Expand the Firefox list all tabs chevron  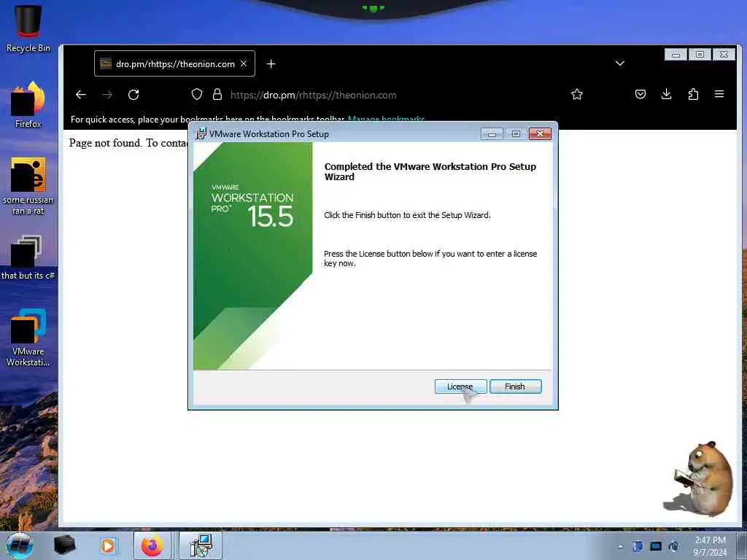click(620, 63)
